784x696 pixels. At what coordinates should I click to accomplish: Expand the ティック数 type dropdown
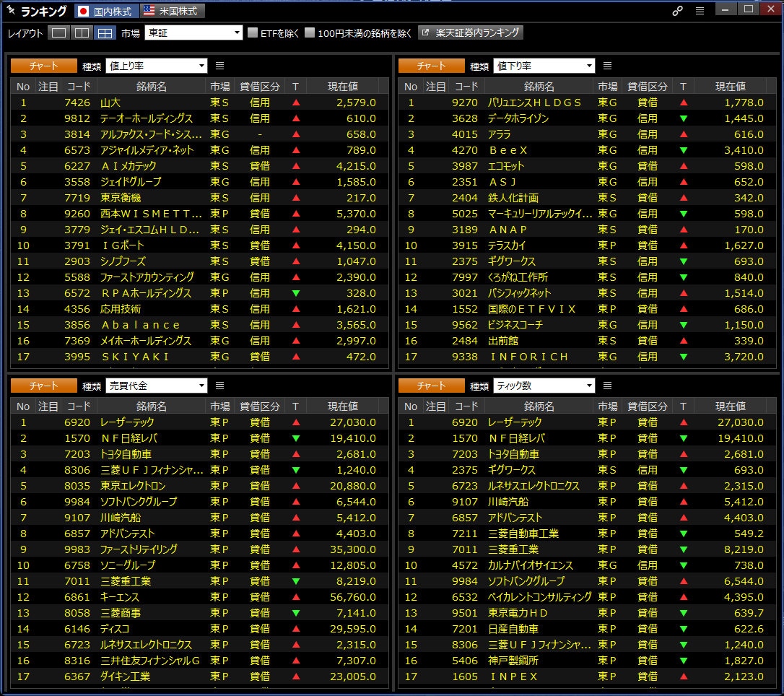(x=544, y=386)
